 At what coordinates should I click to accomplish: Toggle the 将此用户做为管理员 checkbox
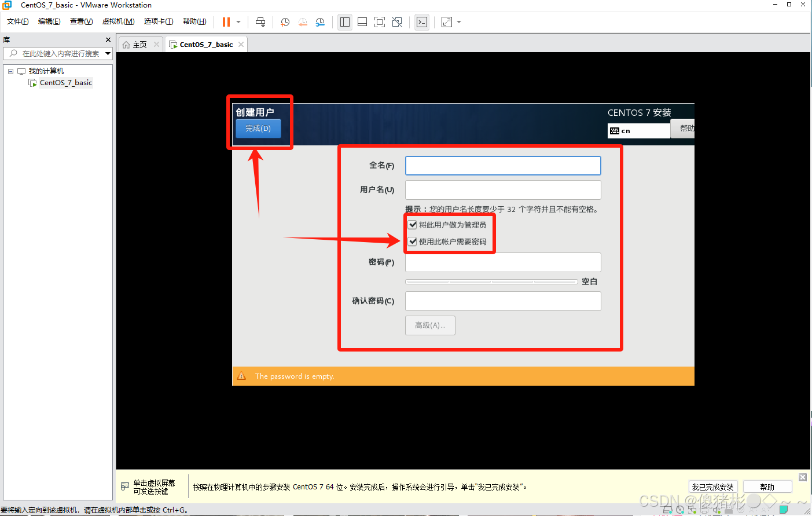pos(413,225)
